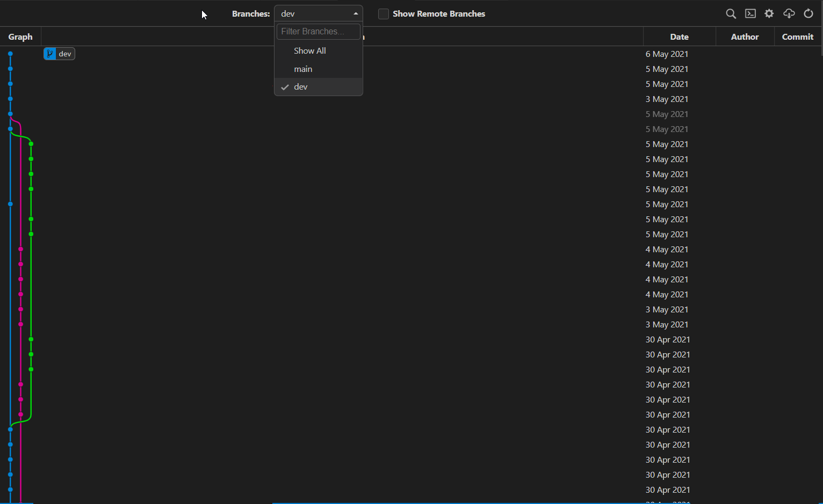
Task: Enable Show Remote Branches checkbox
Action: (384, 14)
